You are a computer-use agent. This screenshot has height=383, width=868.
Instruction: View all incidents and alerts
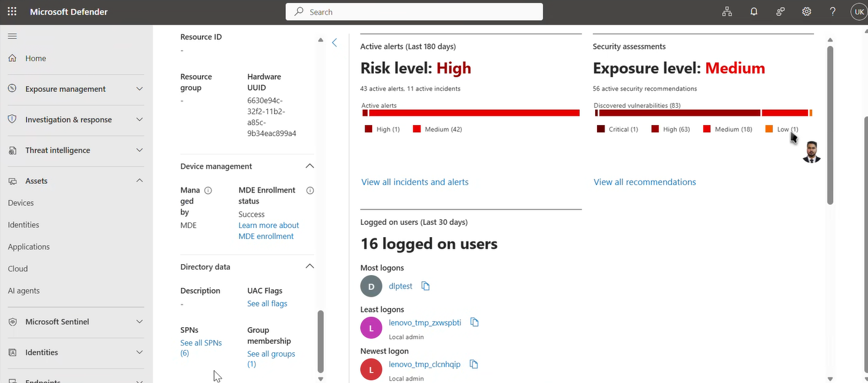pyautogui.click(x=414, y=181)
